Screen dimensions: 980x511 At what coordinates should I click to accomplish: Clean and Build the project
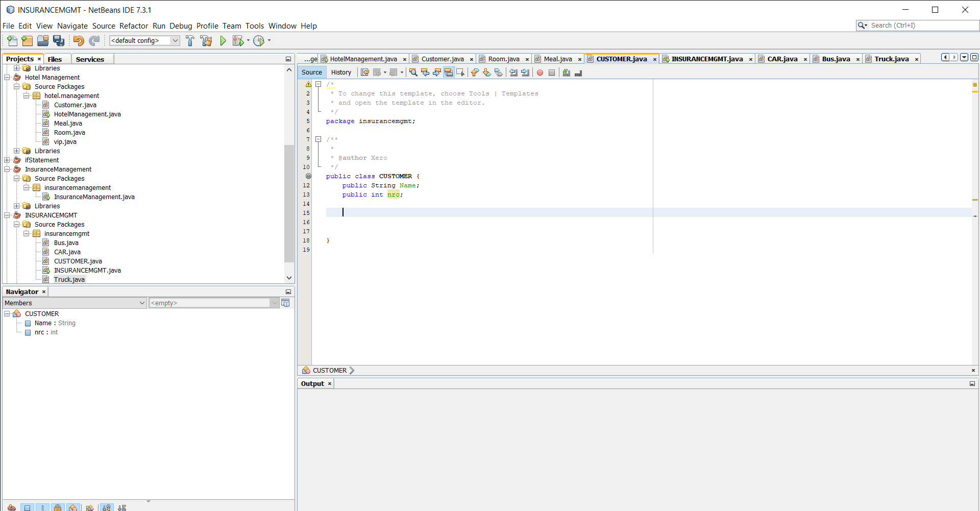click(x=206, y=41)
